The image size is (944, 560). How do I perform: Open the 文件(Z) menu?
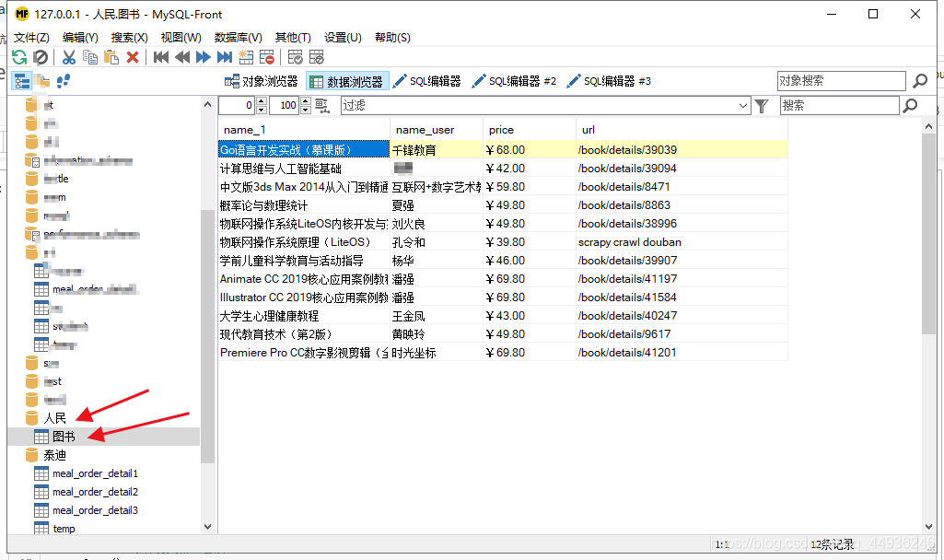coord(31,38)
